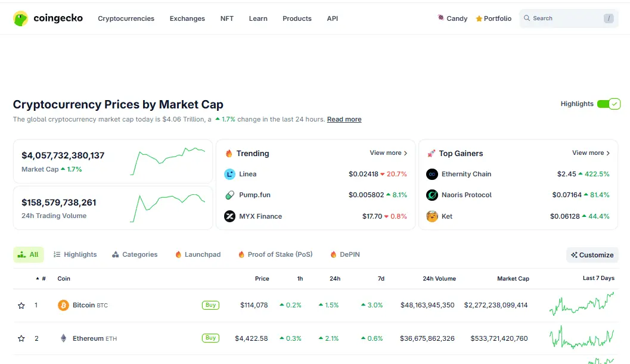Switch to the Launchpad tab
The width and height of the screenshot is (630, 364).
[198, 254]
